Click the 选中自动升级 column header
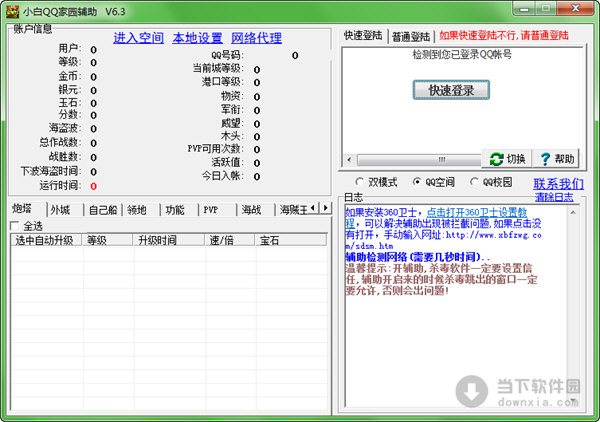The width and height of the screenshot is (600, 422). click(x=46, y=240)
